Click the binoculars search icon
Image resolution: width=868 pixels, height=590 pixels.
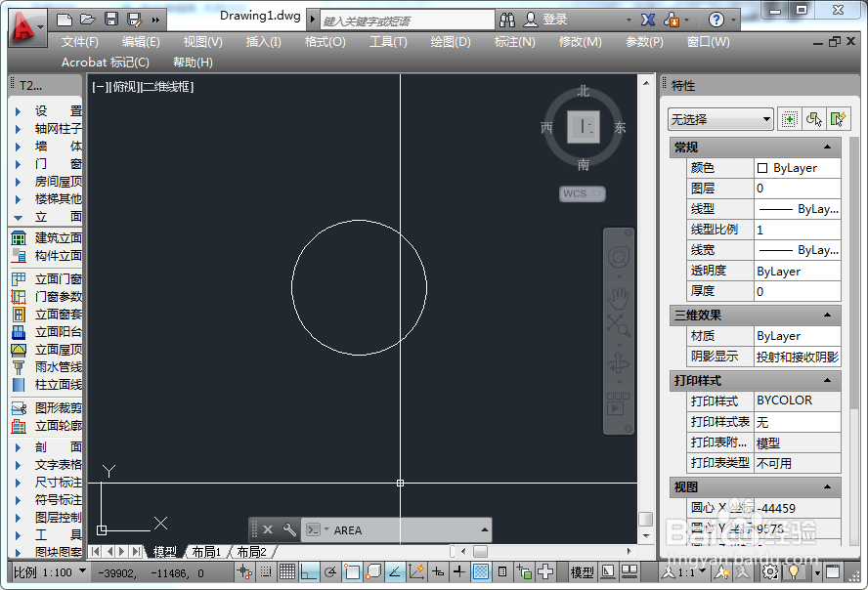coord(507,20)
